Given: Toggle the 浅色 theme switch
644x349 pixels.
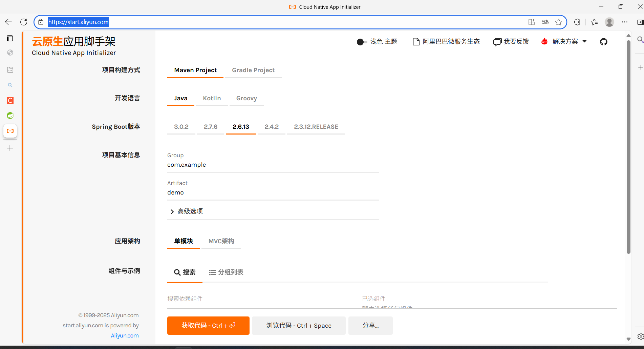Looking at the screenshot, I should [x=361, y=42].
